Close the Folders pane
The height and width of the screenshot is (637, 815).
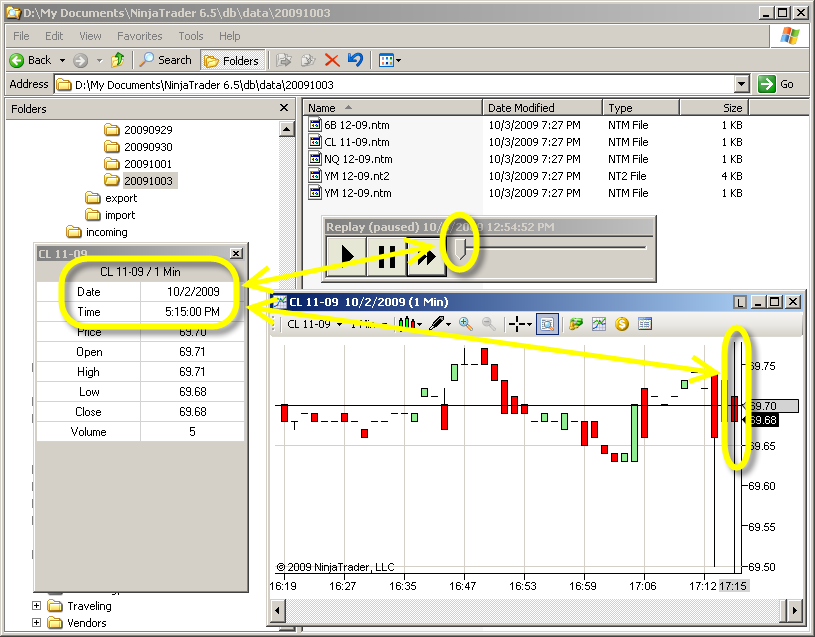(x=284, y=108)
